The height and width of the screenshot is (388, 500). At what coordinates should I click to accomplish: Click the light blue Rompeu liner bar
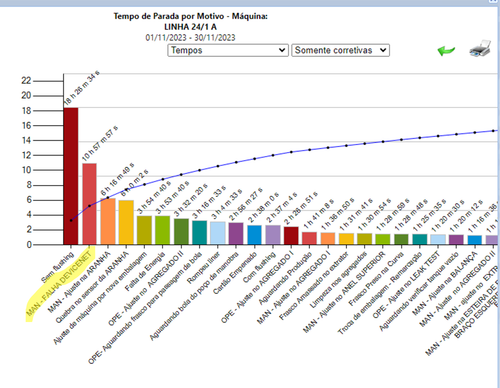click(218, 233)
